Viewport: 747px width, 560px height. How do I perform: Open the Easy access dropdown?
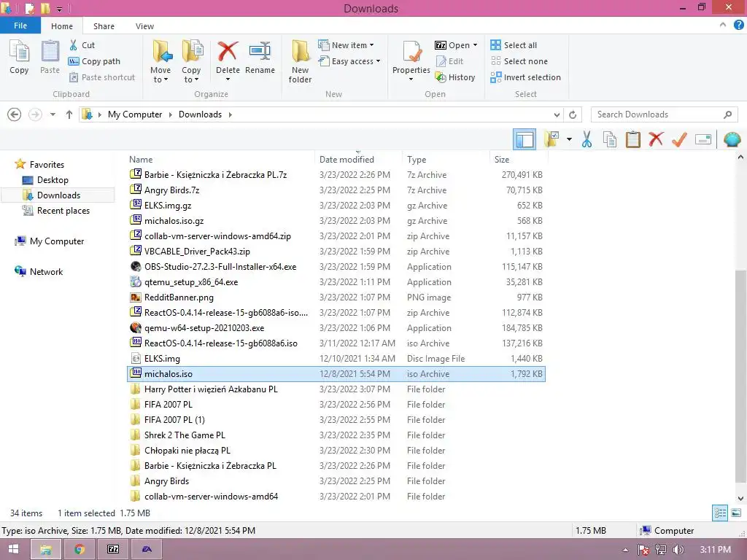coord(378,61)
